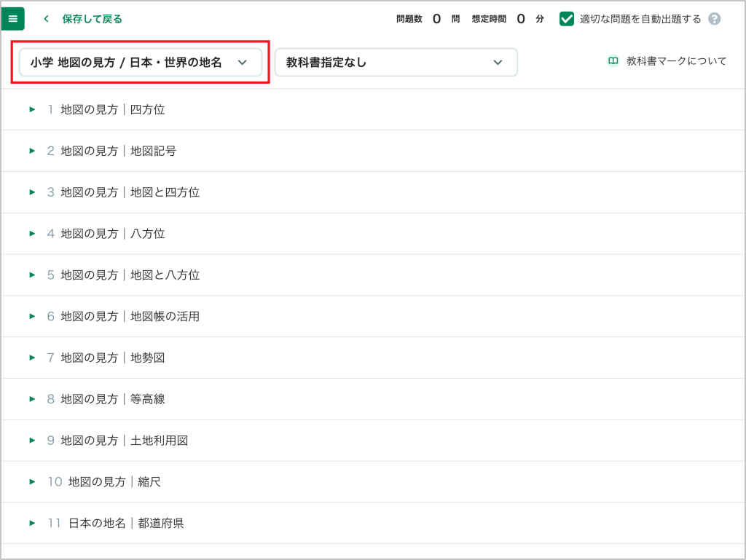Select the text 地図の見方｜地図記号
Image resolution: width=746 pixels, height=560 pixels.
[119, 151]
